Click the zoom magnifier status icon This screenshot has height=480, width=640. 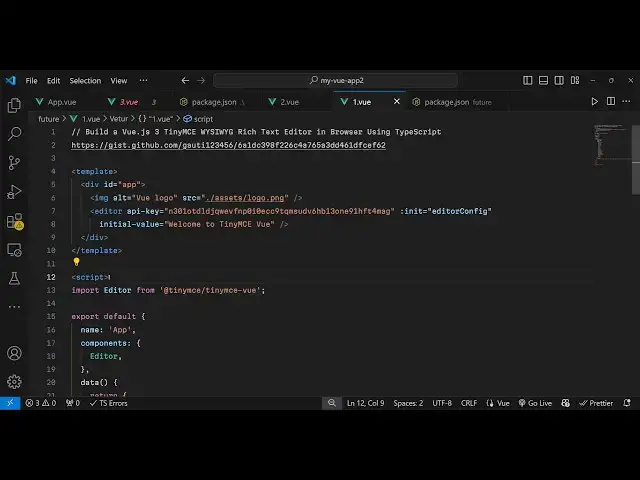[332, 403]
